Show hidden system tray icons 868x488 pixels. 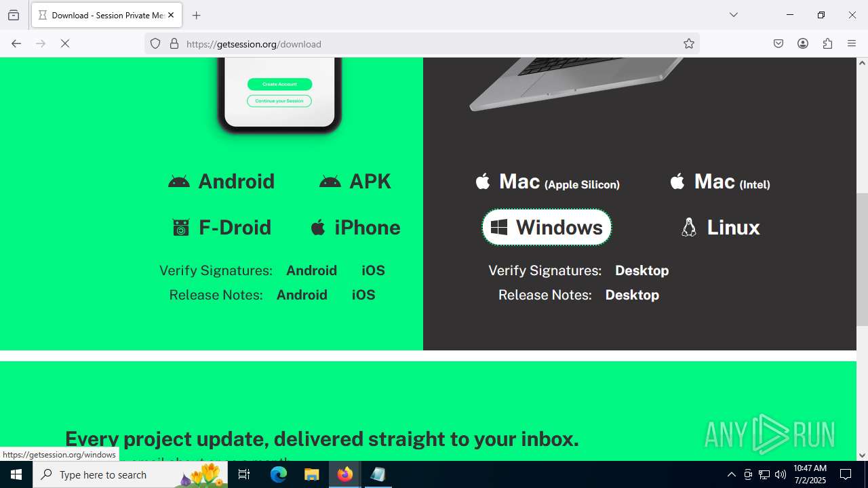tap(731, 474)
